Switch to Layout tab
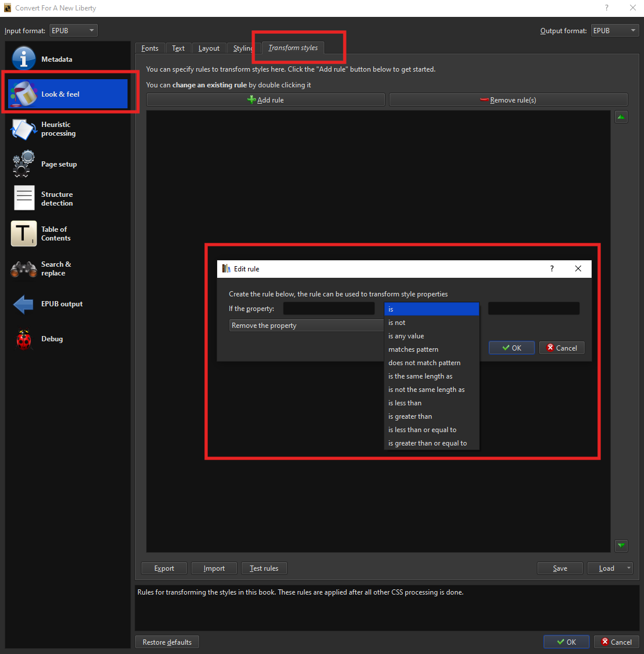The width and height of the screenshot is (644, 654). click(208, 48)
